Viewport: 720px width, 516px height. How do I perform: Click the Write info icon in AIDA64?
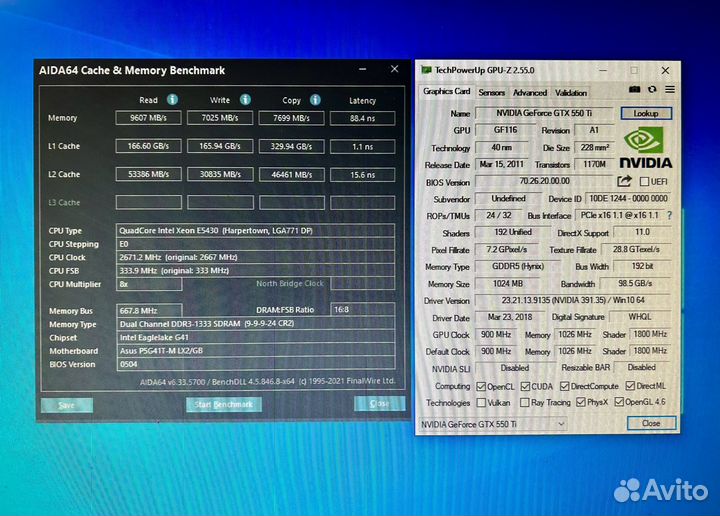click(x=245, y=99)
